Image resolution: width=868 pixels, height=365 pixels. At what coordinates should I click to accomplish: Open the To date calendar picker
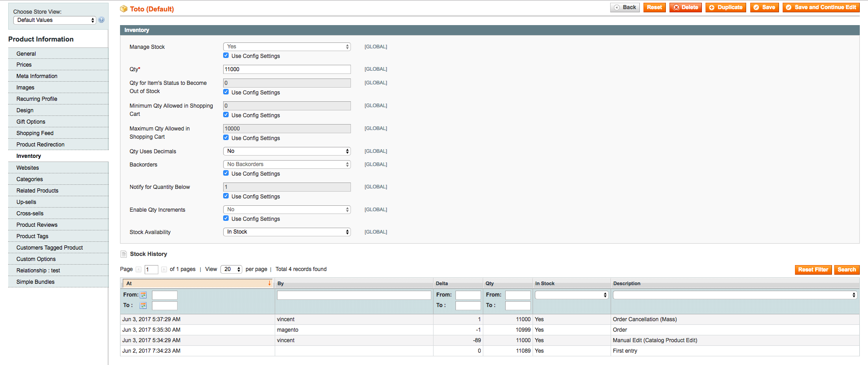(x=143, y=306)
